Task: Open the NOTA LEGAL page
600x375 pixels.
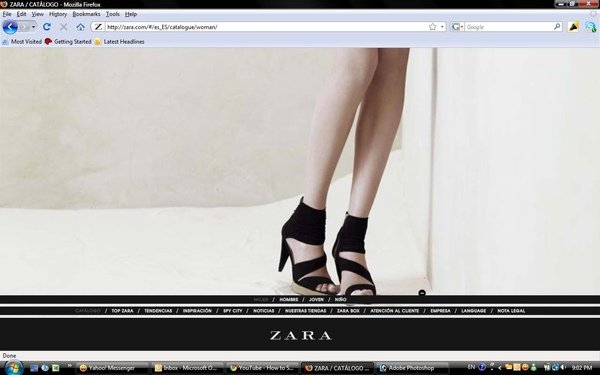Action: [x=511, y=311]
